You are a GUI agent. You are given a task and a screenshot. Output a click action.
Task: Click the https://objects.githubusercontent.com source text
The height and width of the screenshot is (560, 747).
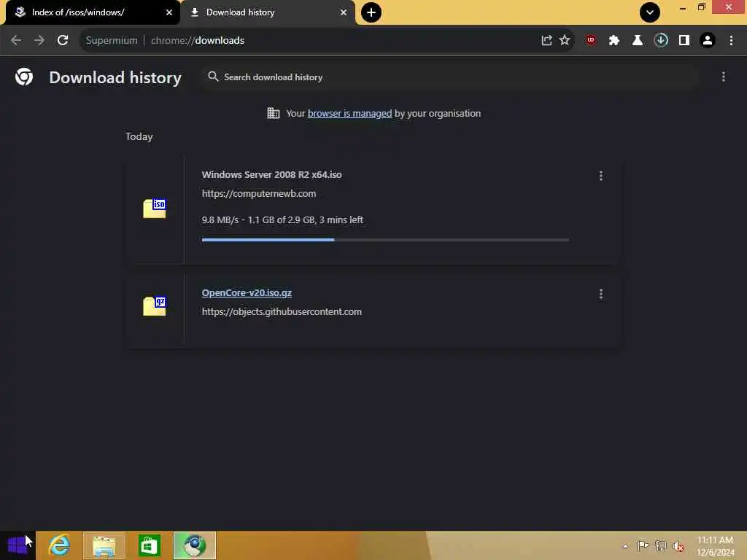(x=282, y=312)
